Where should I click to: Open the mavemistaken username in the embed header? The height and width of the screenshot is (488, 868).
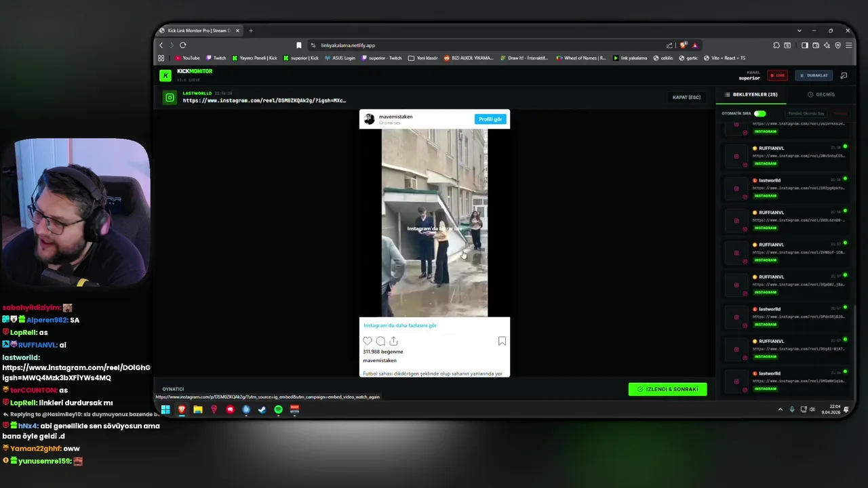(x=395, y=117)
